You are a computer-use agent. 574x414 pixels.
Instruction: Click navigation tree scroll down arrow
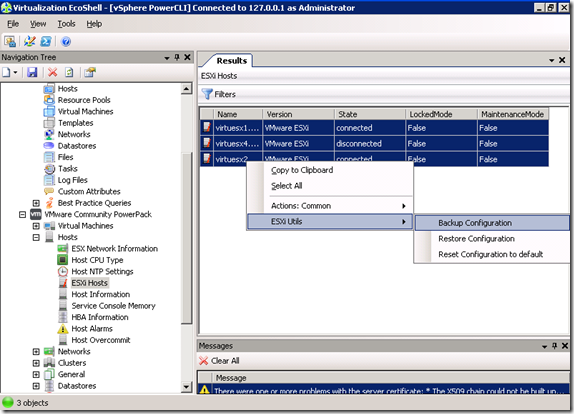click(x=186, y=387)
